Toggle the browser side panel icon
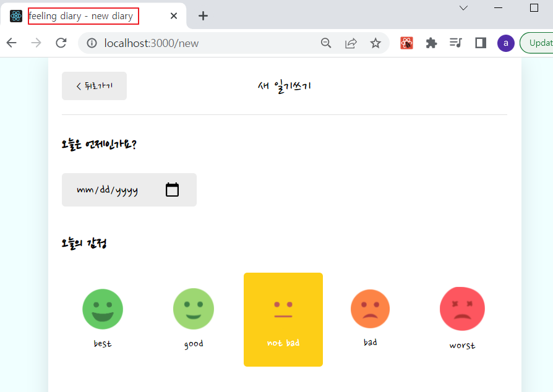Viewport: 553px width, 392px height. (481, 43)
